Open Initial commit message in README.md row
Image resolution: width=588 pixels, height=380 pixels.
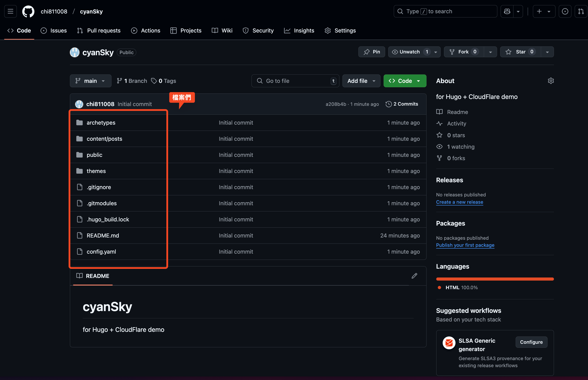[236, 236]
